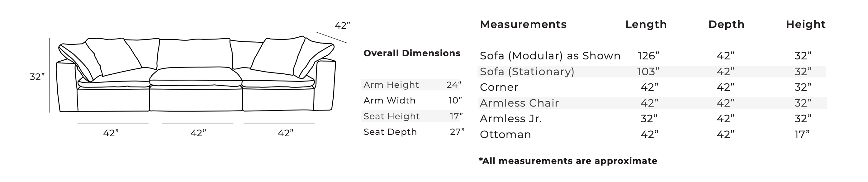The height and width of the screenshot is (182, 868).
Task: Click the Height column header
Action: [806, 25]
